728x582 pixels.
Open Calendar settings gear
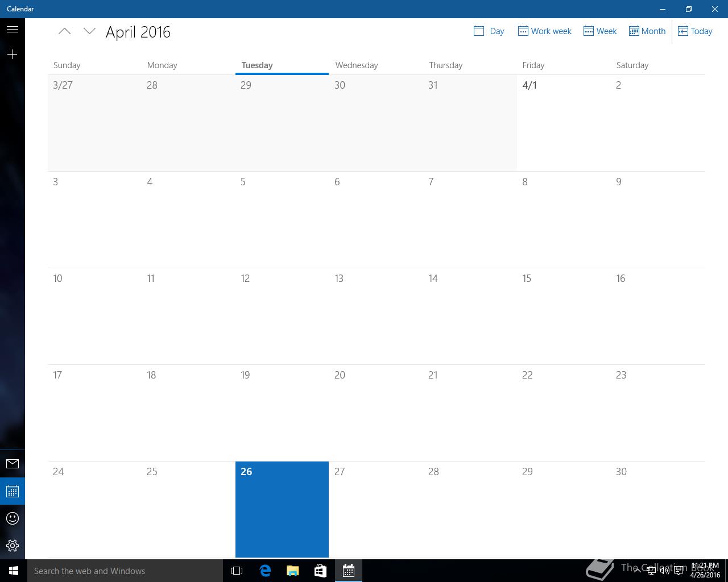pos(13,546)
